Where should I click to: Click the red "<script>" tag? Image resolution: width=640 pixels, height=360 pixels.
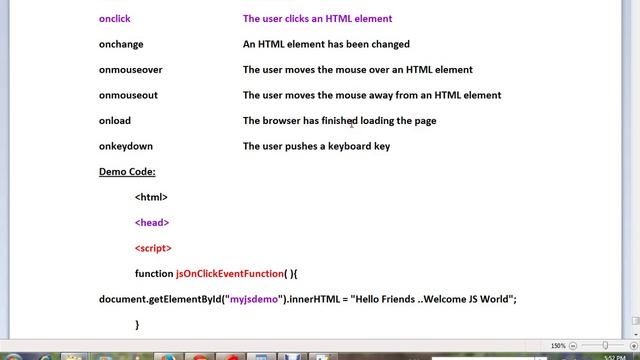[153, 248]
